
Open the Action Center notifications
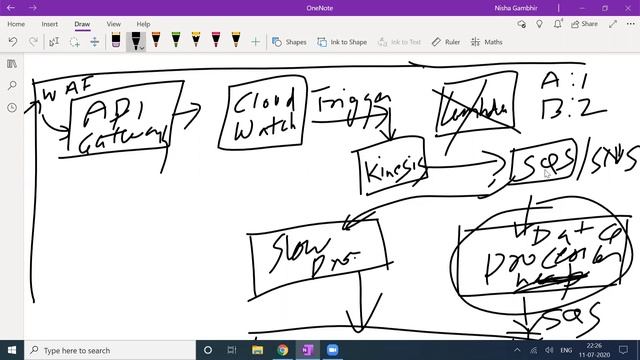click(x=623, y=350)
